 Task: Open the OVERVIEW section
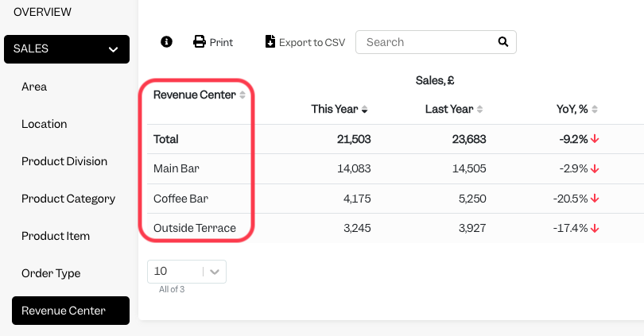[x=42, y=12]
